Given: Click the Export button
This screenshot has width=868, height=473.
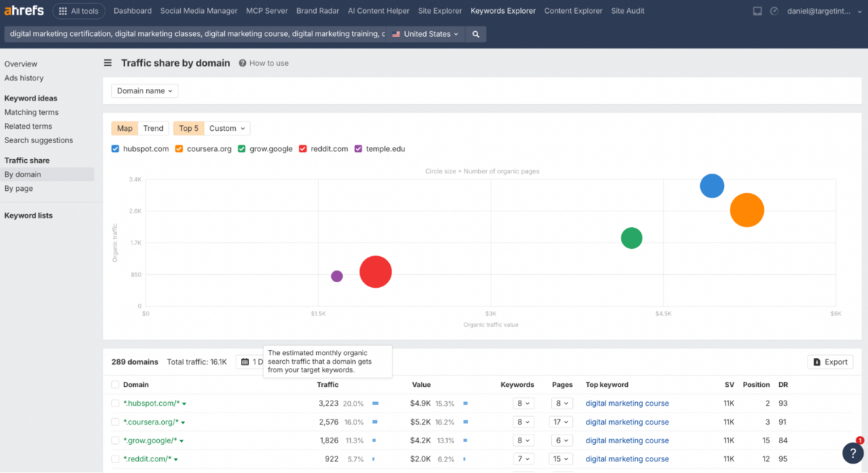Looking at the screenshot, I should coord(830,362).
